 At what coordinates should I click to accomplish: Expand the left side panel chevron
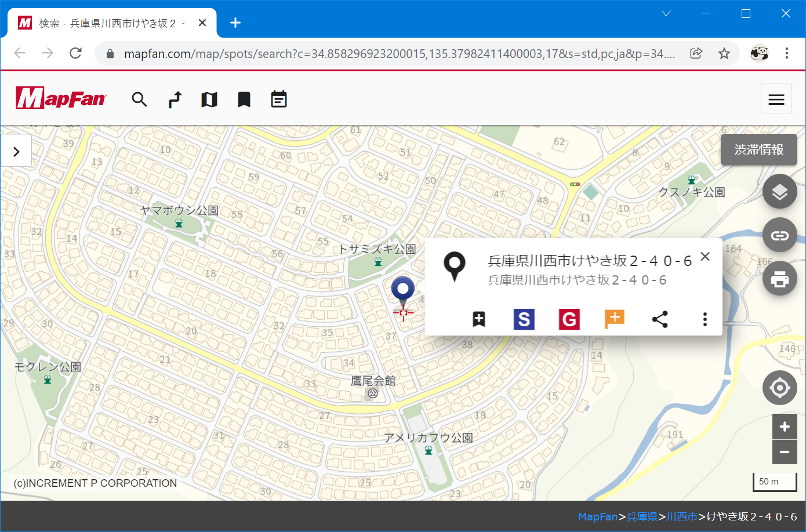[16, 151]
